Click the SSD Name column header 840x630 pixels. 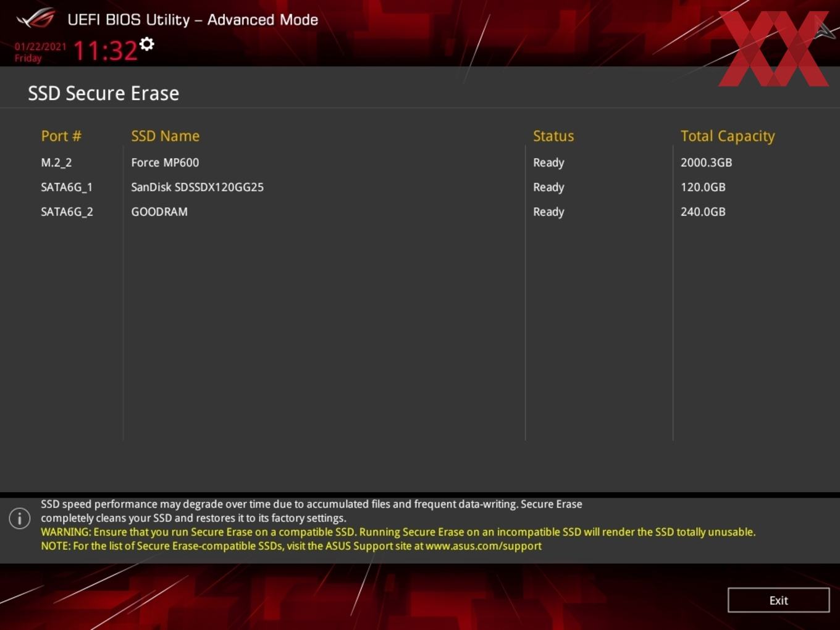[165, 136]
